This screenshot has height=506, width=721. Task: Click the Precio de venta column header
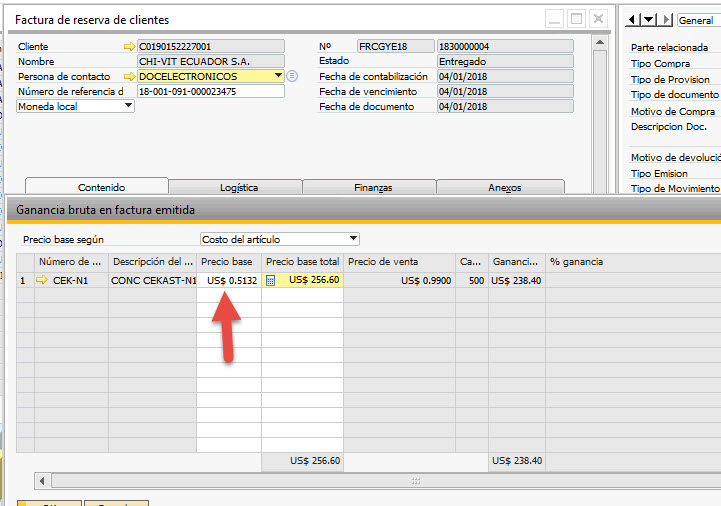pos(383,262)
